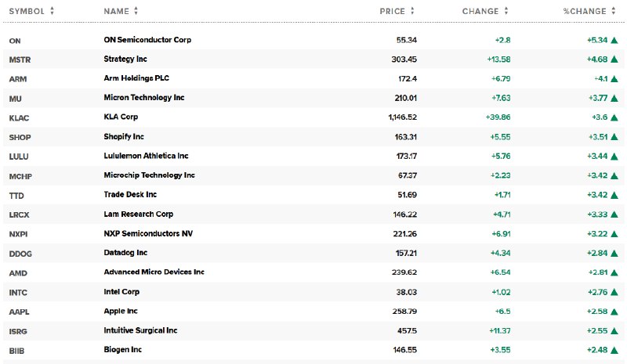Select the name Micron Technology Inc
The image size is (627, 364).
144,98
